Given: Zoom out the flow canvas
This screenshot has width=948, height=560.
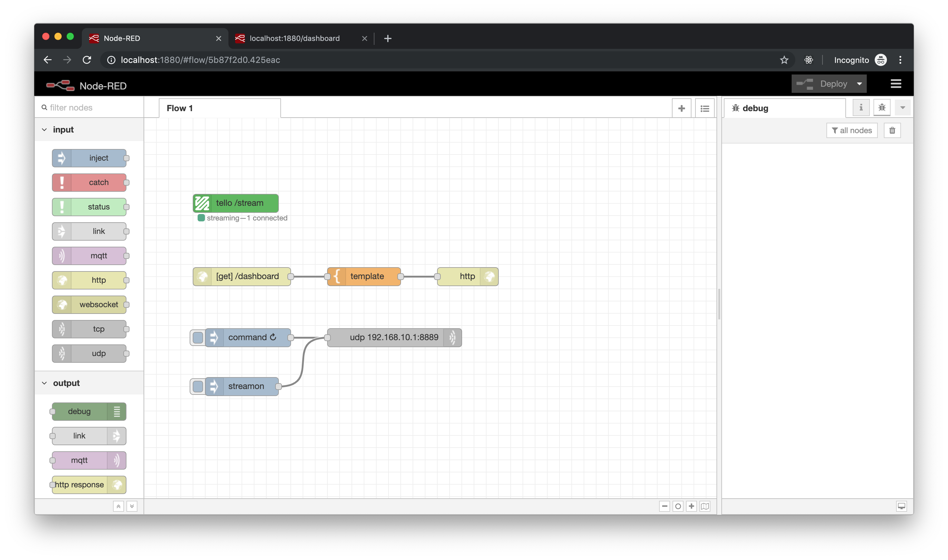Looking at the screenshot, I should click(665, 506).
